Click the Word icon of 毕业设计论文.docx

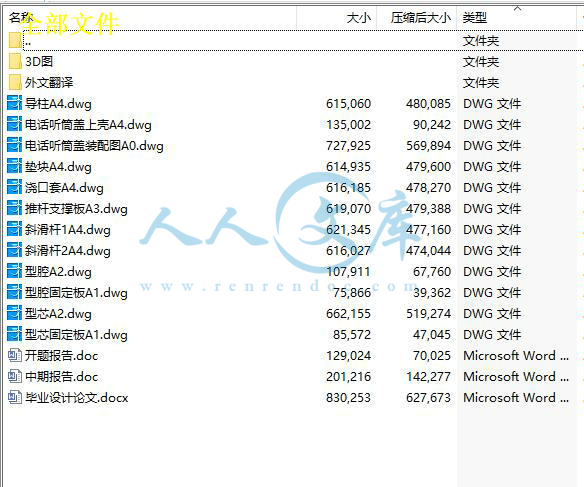(x=15, y=397)
